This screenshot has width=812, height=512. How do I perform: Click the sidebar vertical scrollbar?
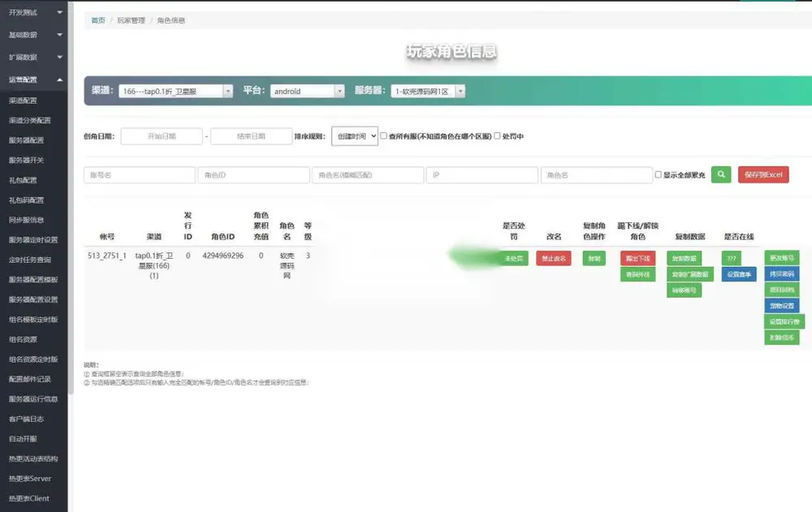coord(71,196)
